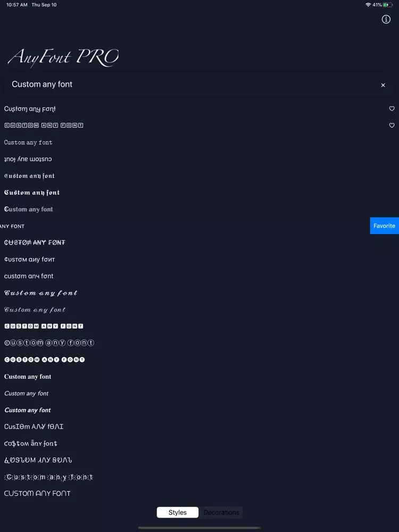The image size is (399, 532).
Task: Select the bold script cursive style
Action: (x=41, y=293)
